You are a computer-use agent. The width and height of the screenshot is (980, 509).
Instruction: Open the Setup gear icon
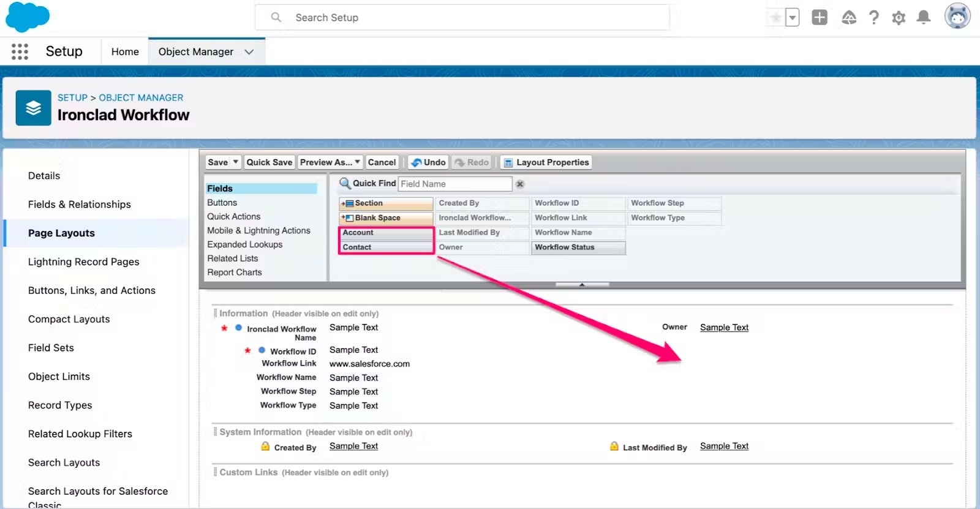click(899, 18)
